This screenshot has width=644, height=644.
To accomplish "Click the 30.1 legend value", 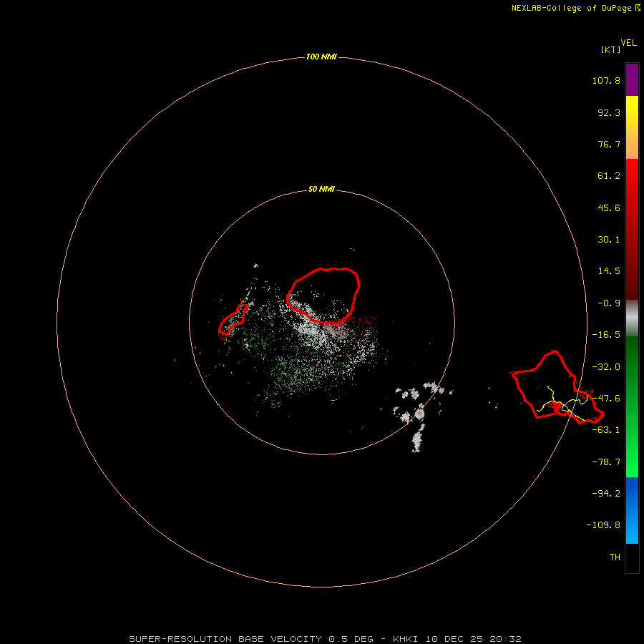I will tap(609, 240).
